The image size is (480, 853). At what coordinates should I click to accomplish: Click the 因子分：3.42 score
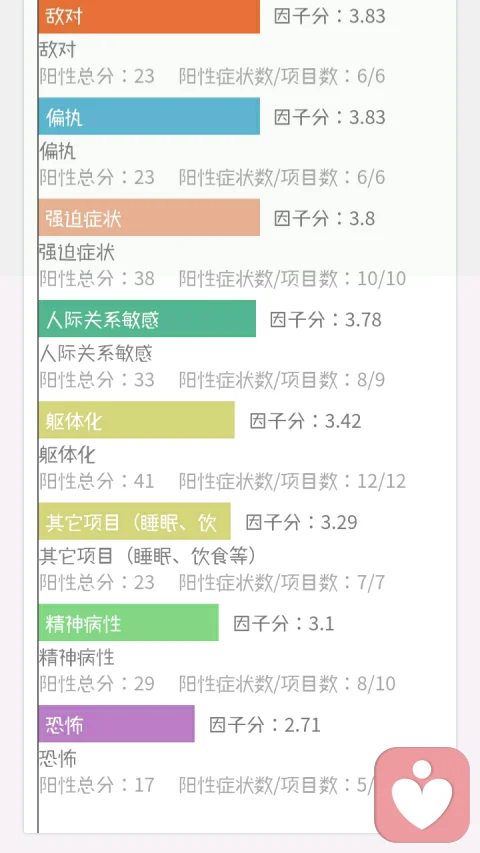(x=305, y=421)
